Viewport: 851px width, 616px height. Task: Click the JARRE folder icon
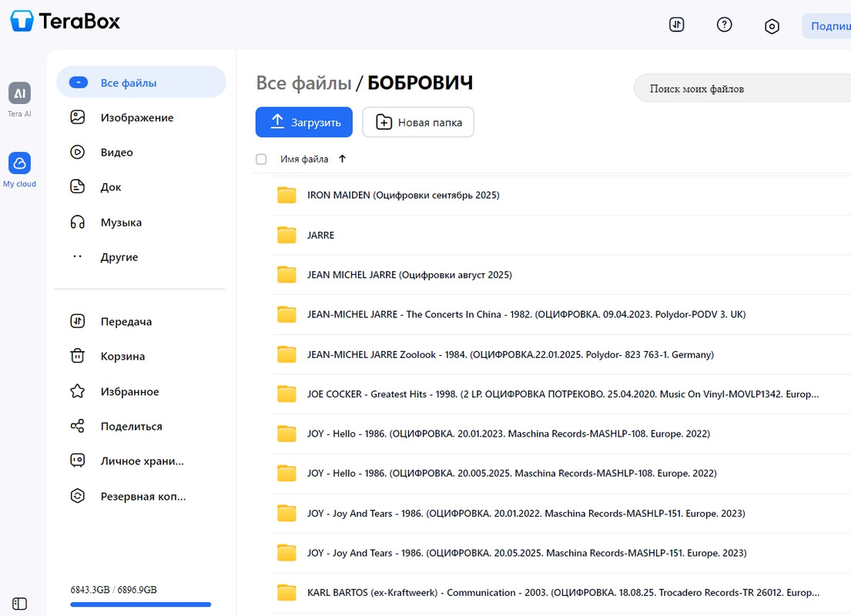coord(286,235)
